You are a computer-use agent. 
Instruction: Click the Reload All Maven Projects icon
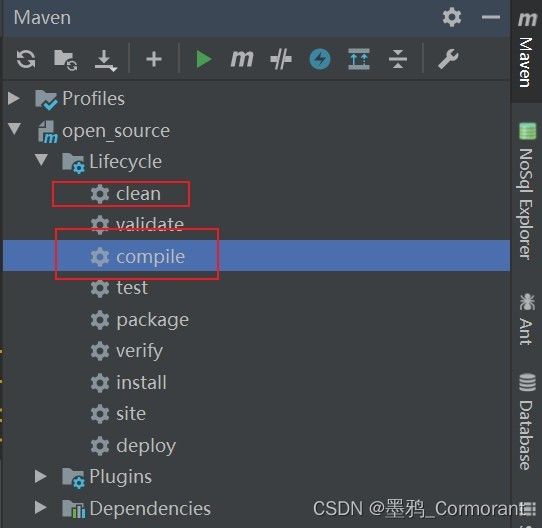tap(26, 59)
